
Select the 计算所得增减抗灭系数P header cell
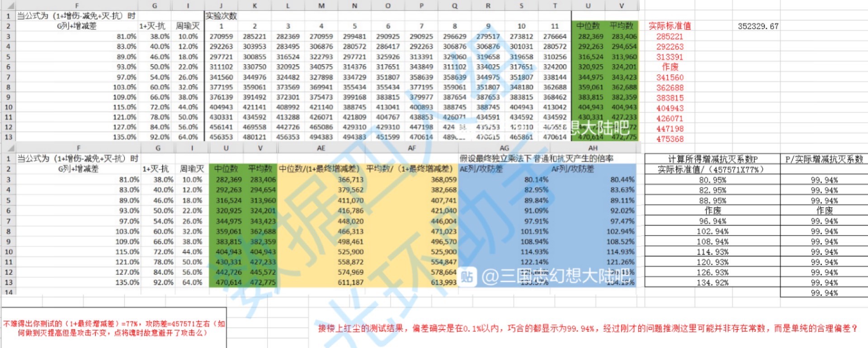click(712, 159)
